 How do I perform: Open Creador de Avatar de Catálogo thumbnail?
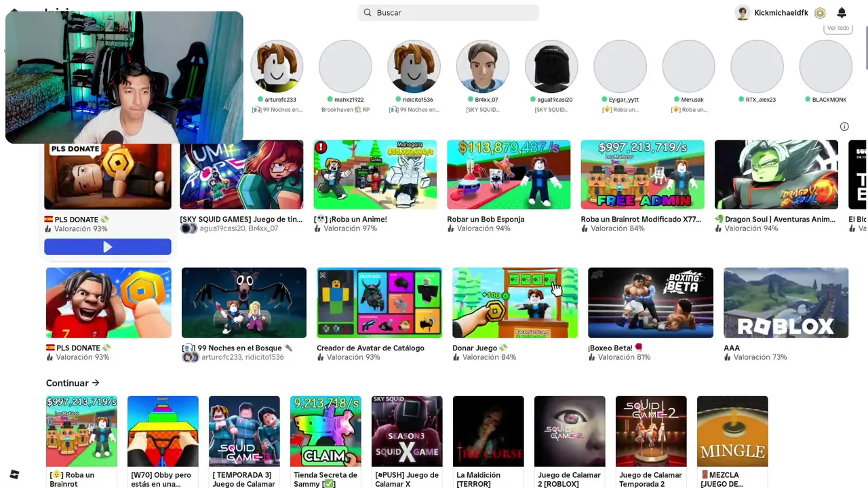(x=379, y=302)
